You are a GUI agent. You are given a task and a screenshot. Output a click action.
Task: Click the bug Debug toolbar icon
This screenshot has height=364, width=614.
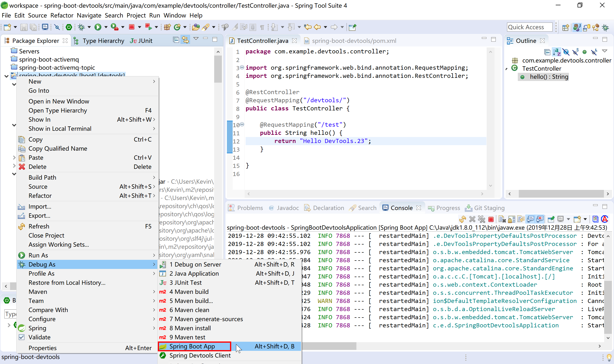[x=81, y=27]
